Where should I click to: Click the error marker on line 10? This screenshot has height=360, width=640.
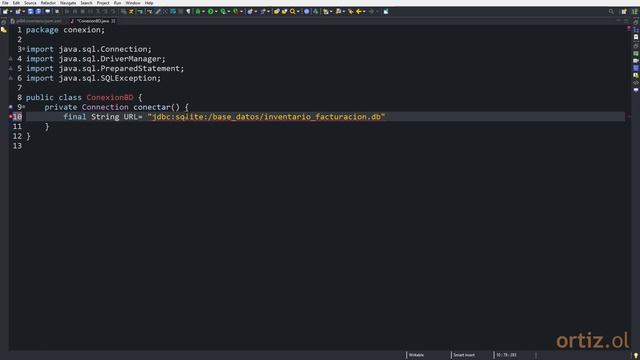coord(11,117)
